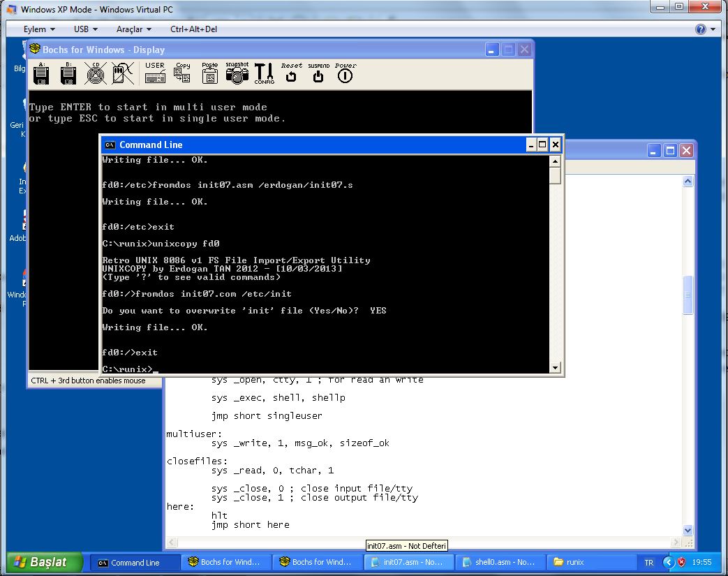Minimize the Notepad window behind
Viewport: 728px width, 576px height.
pos(654,151)
